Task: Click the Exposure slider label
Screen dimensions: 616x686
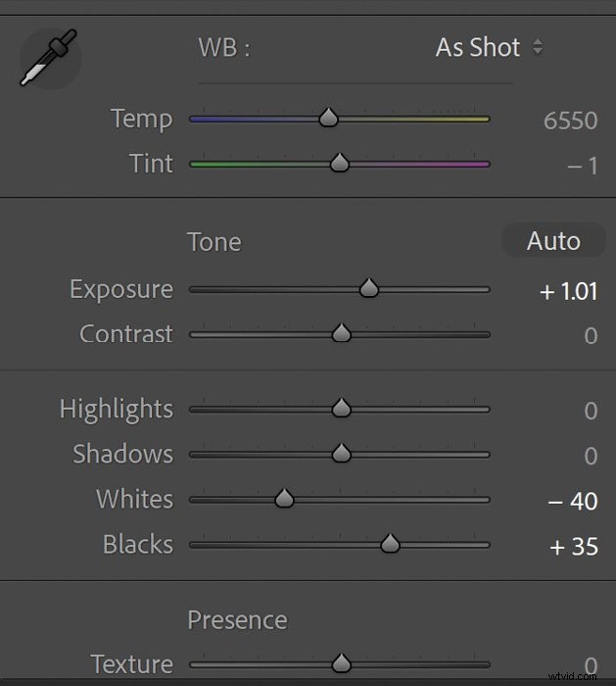Action: (x=121, y=290)
